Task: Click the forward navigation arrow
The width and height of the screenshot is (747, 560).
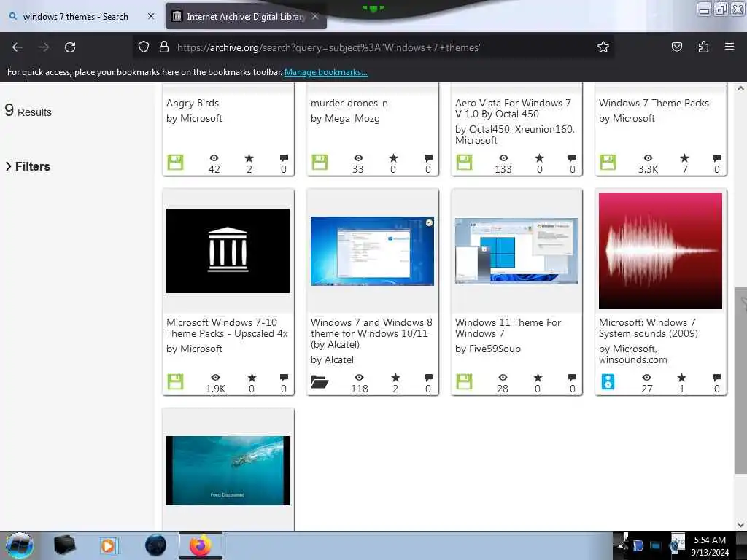Action: (43, 47)
